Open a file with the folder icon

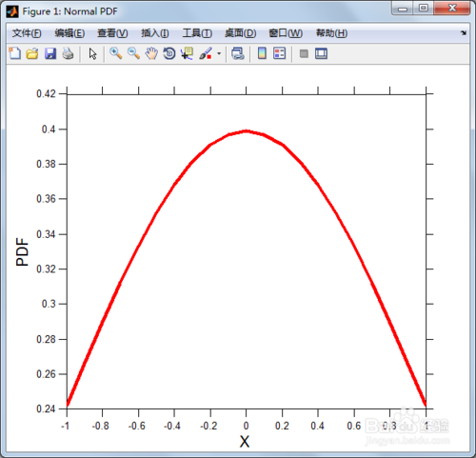(32, 53)
